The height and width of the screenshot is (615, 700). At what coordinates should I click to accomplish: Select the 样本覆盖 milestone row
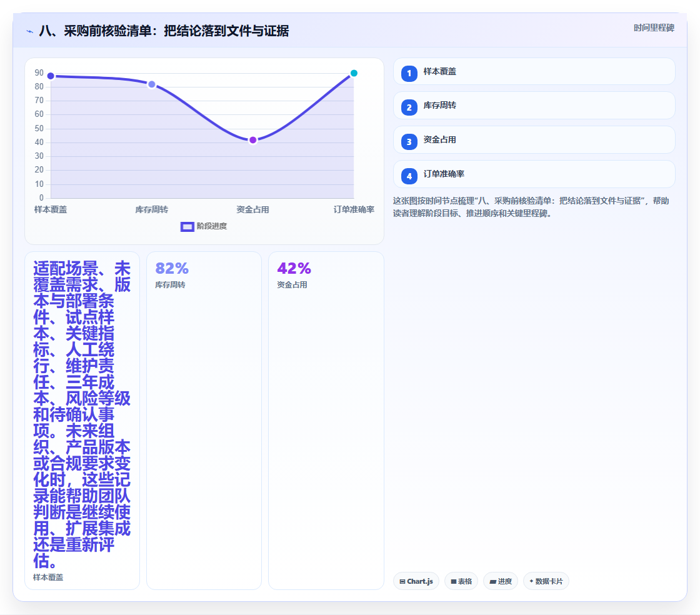click(534, 71)
